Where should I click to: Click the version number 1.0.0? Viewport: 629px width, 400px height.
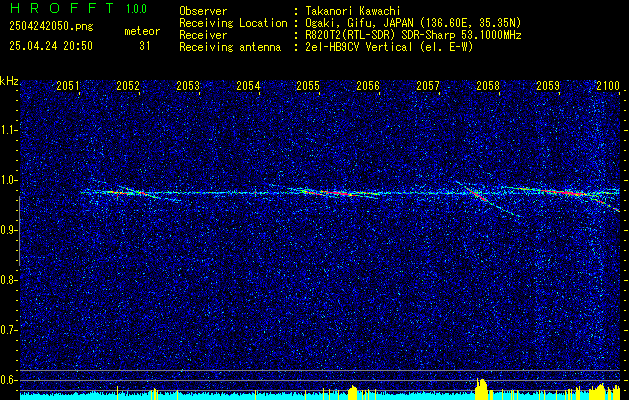[x=136, y=9]
